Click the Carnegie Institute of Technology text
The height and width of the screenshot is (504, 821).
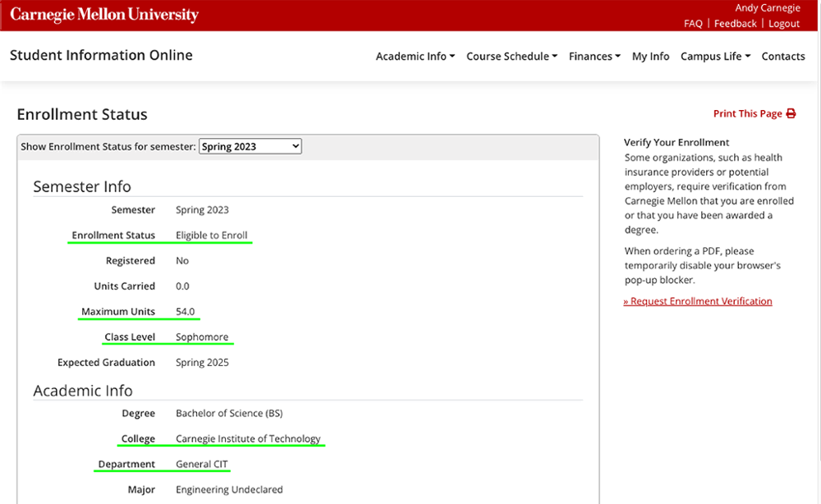[x=248, y=438]
